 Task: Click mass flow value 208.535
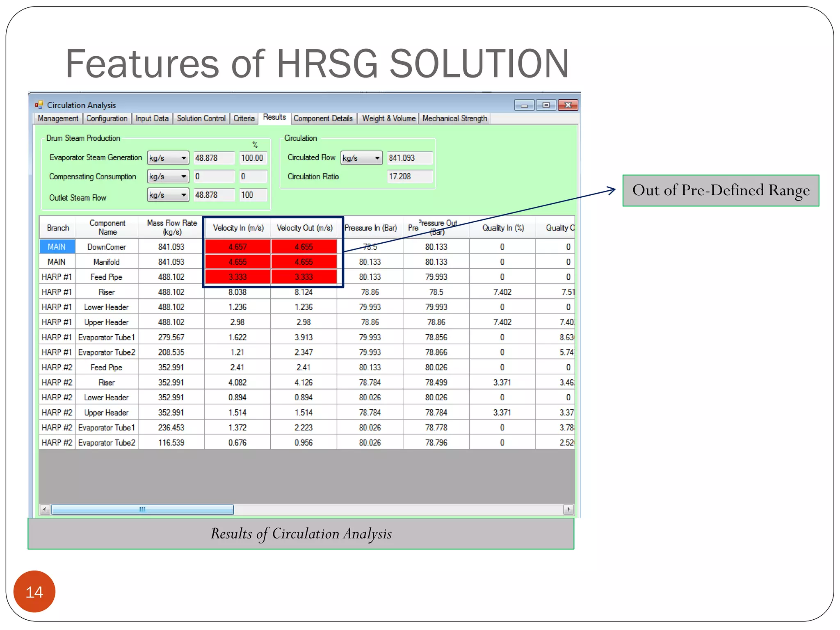(171, 352)
